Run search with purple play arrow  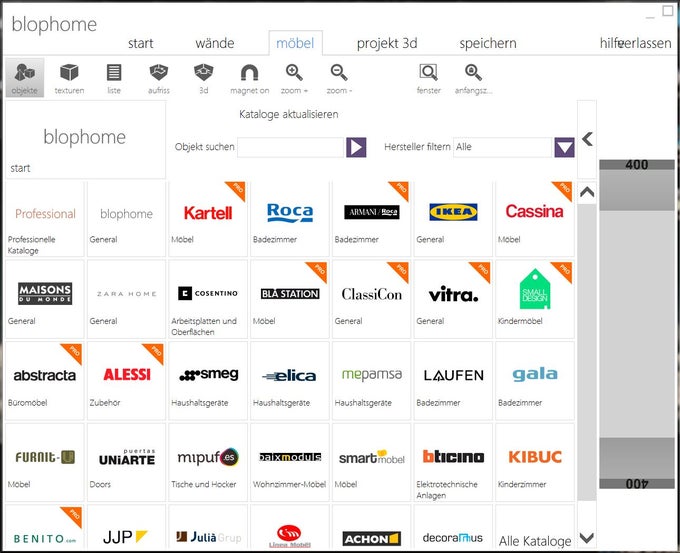pyautogui.click(x=356, y=147)
